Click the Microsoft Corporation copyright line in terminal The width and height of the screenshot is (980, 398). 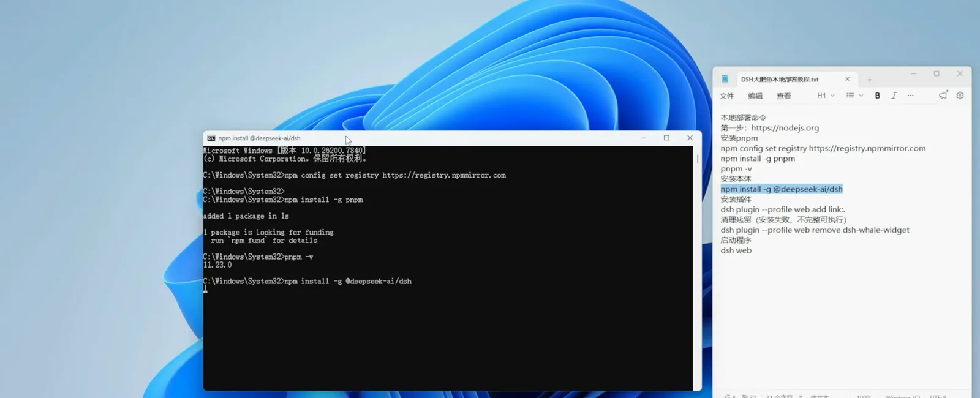click(x=285, y=159)
